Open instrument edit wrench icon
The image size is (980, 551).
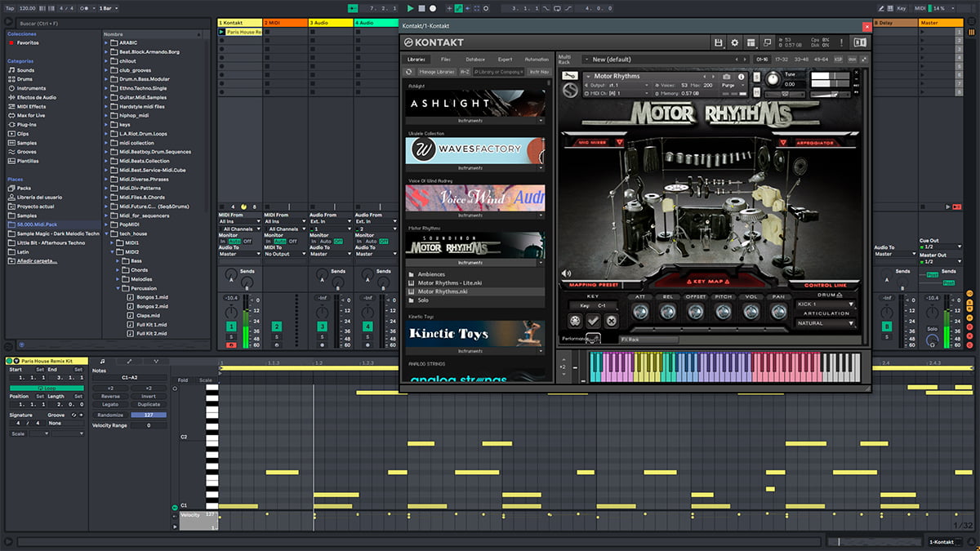click(570, 76)
